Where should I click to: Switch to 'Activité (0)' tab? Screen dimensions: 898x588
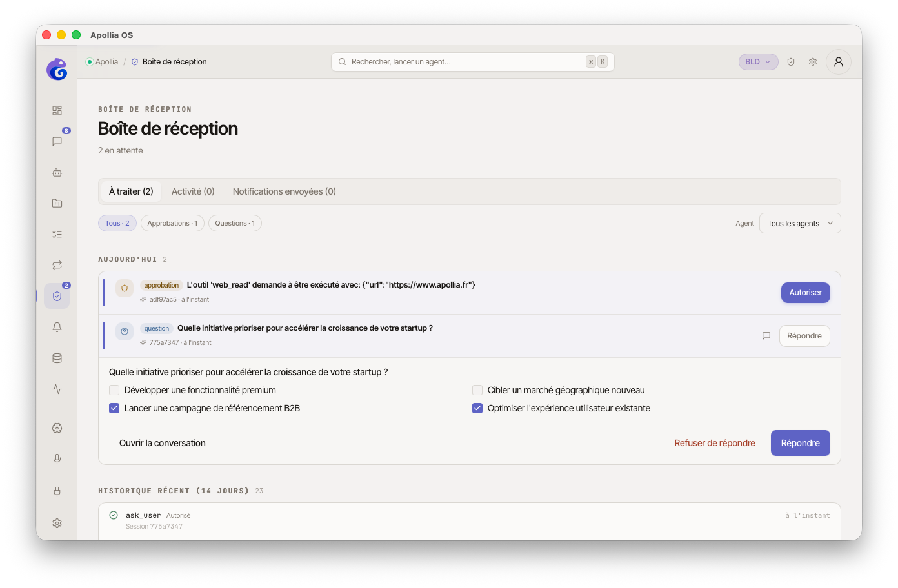pyautogui.click(x=193, y=191)
